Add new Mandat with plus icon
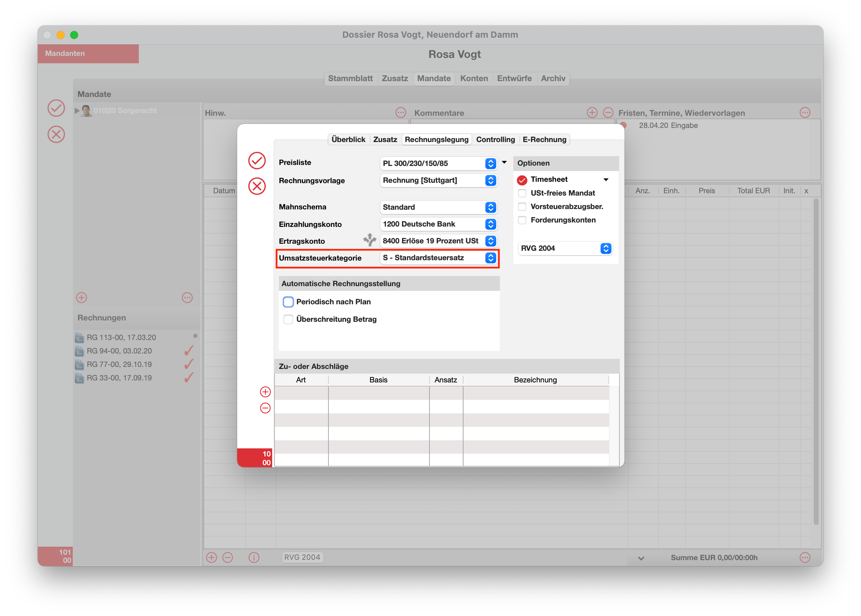The height and width of the screenshot is (616, 861). [82, 298]
